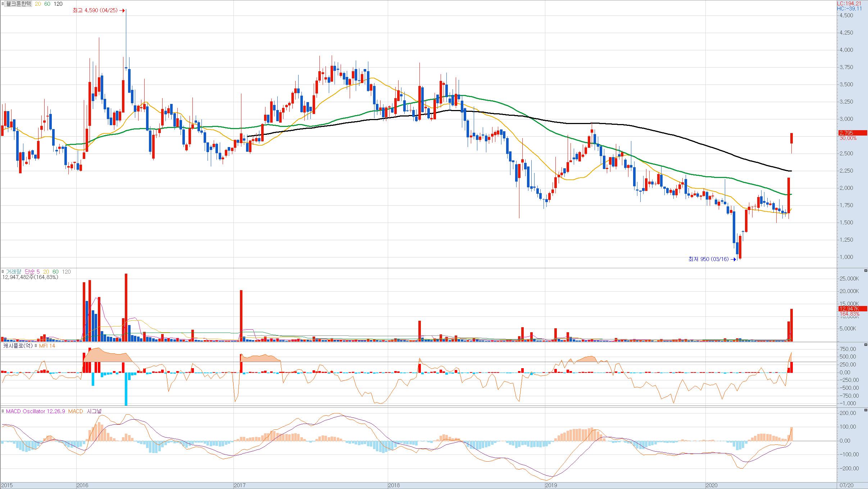868x489 pixels.
Task: Select the yellow 20-period moving average label
Action: (38, 4)
